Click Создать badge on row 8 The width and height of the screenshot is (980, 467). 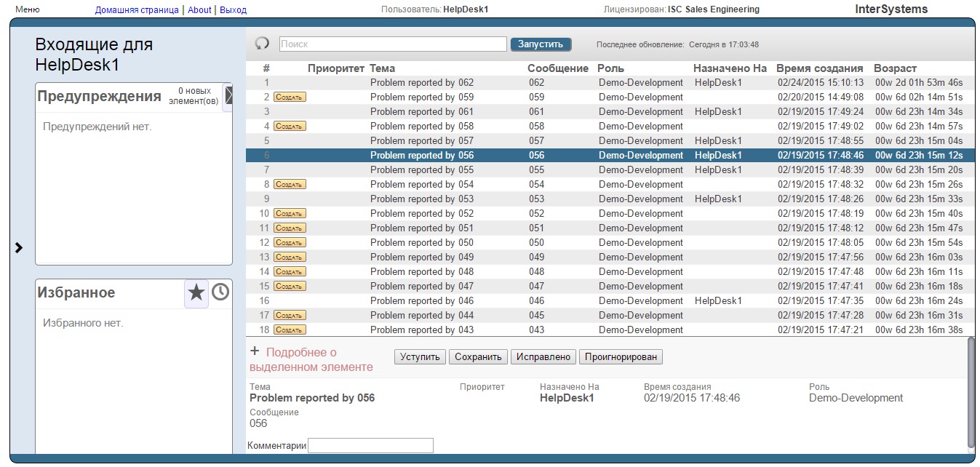click(290, 185)
